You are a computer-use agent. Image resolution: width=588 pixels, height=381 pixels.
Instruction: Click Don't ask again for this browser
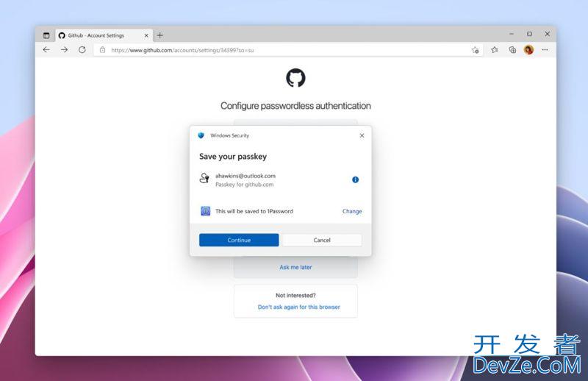pos(299,307)
